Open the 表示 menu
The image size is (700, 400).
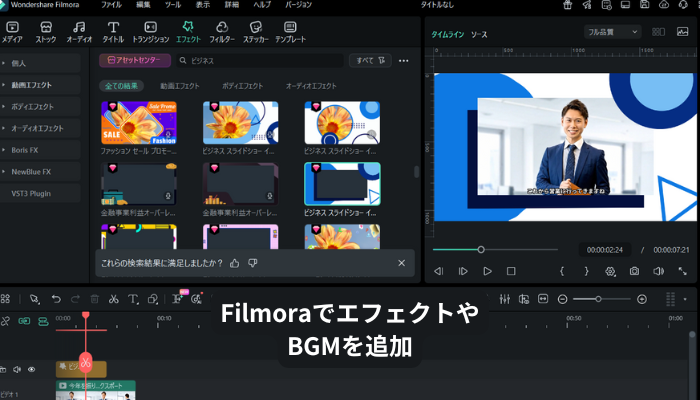(x=203, y=5)
